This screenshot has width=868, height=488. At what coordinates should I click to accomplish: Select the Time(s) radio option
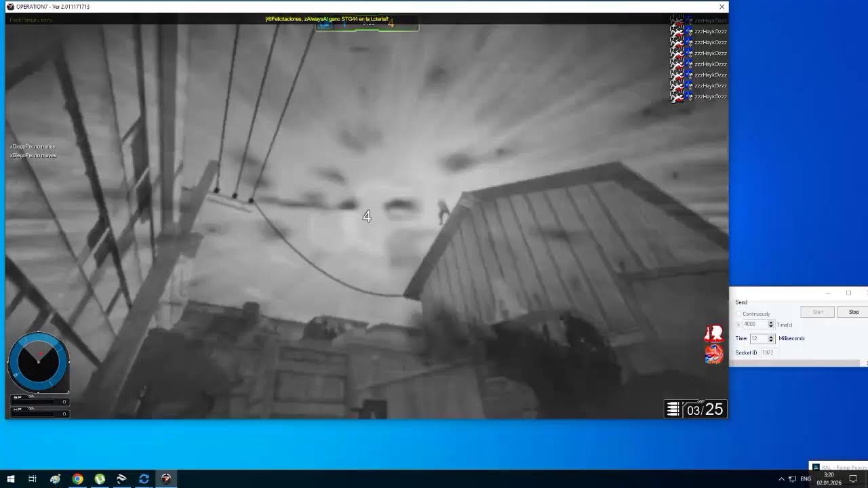pos(738,325)
